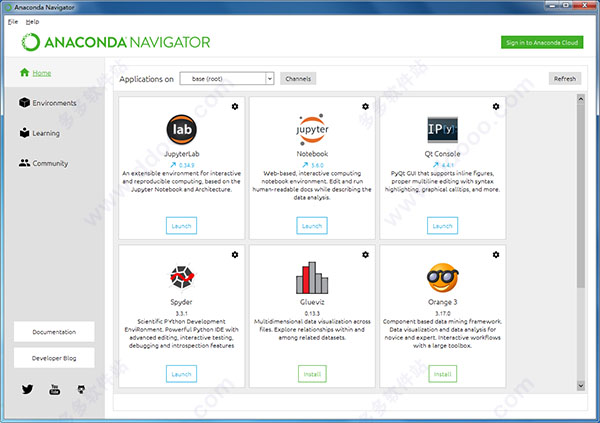
Task: Click the IPython Qt Console logo
Action: click(442, 129)
